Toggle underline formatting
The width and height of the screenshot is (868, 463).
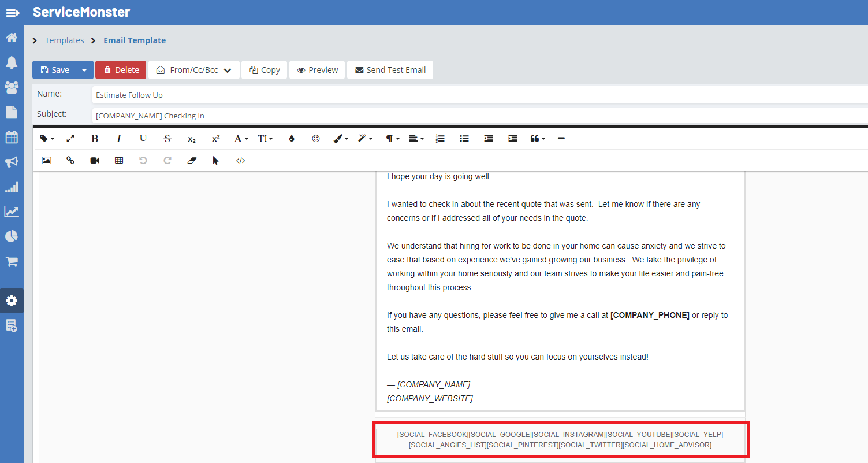[x=143, y=139]
